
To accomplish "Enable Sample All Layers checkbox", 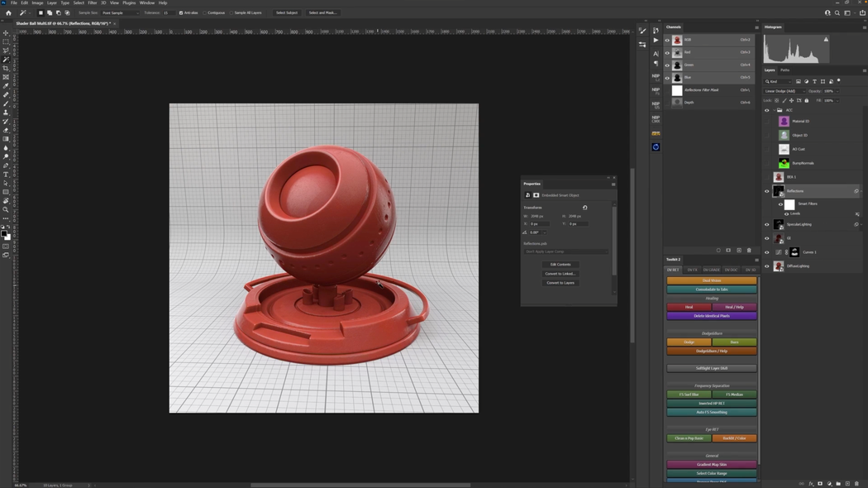I will click(231, 12).
